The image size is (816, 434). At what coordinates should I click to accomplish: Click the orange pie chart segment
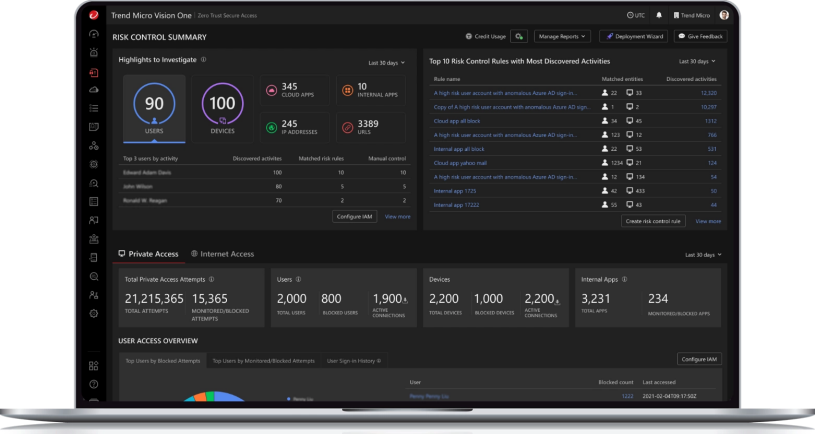tap(200, 398)
